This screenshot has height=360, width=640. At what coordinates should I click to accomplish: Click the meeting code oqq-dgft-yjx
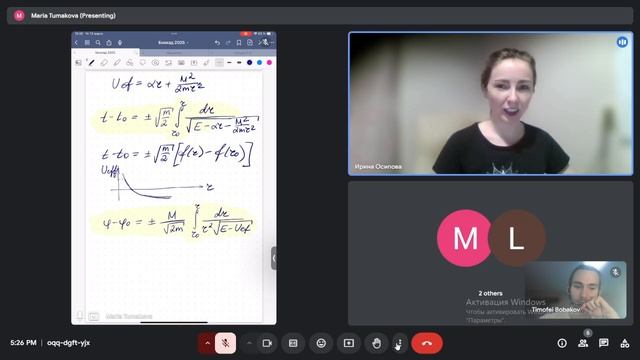(x=69, y=343)
